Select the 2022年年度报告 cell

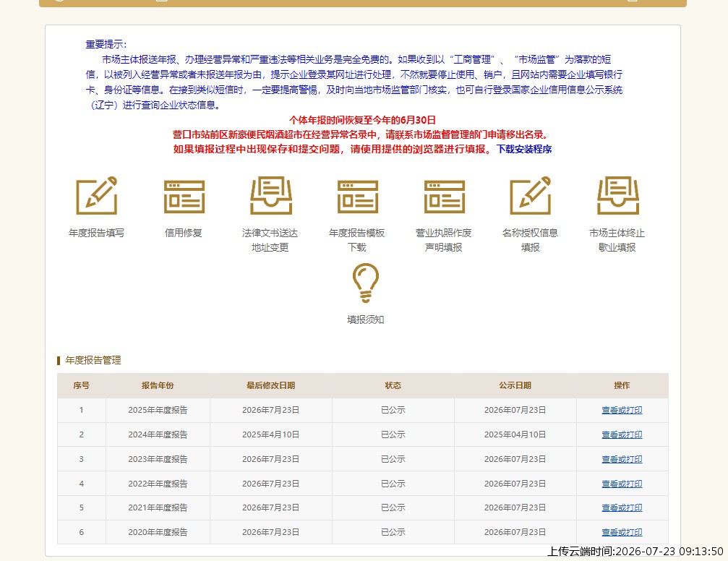pyautogui.click(x=158, y=484)
